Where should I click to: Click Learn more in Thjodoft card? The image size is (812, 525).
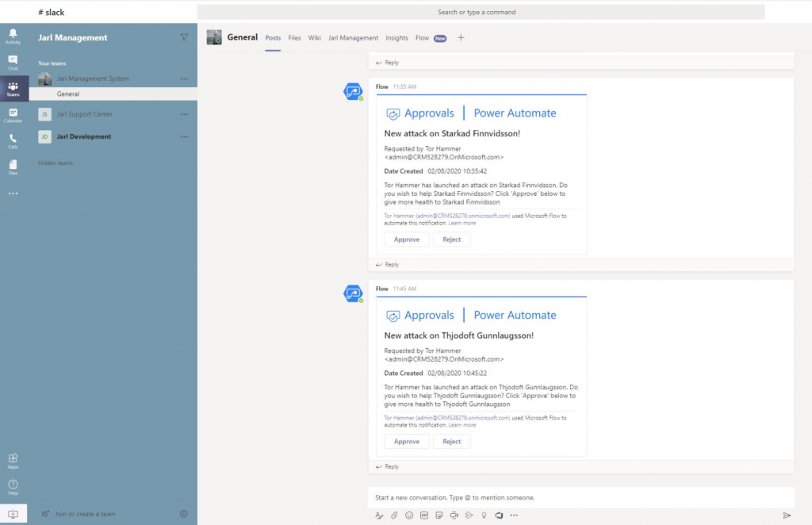(x=462, y=425)
